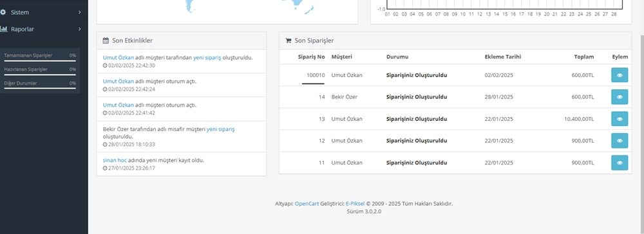Expand the Raporlar menu chevron
Screen dimensions: 644x234
click(x=80, y=29)
